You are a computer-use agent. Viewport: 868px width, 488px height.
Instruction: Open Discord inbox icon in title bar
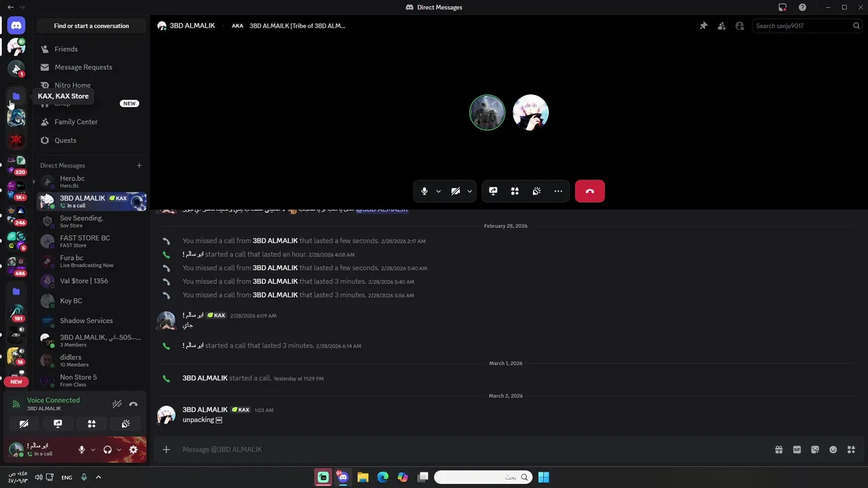pos(783,7)
